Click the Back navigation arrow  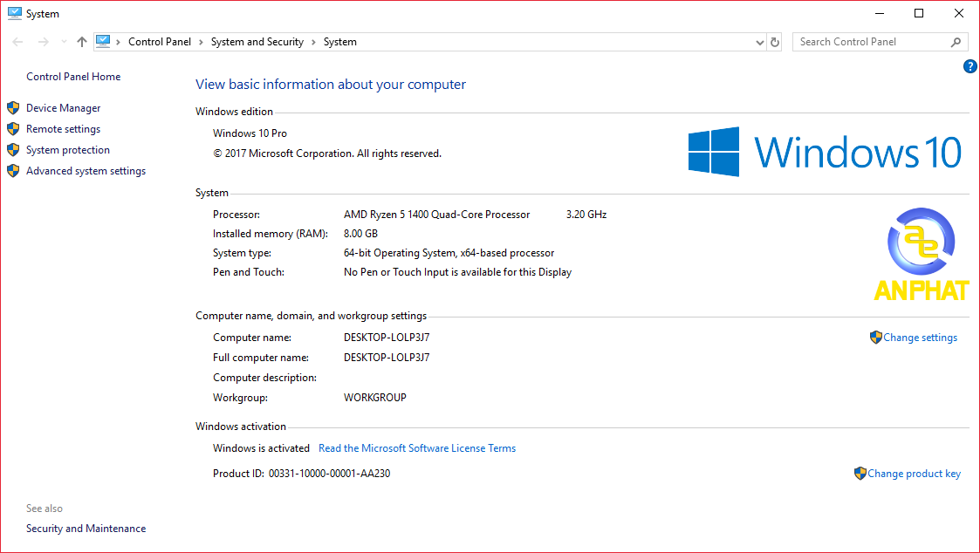point(18,42)
